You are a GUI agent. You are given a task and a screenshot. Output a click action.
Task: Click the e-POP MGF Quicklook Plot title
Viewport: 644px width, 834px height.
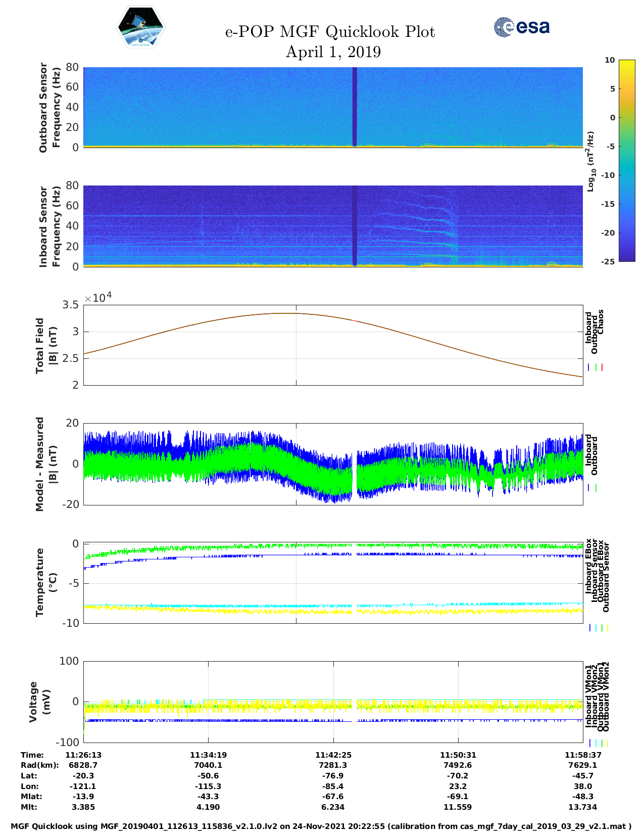coord(330,32)
